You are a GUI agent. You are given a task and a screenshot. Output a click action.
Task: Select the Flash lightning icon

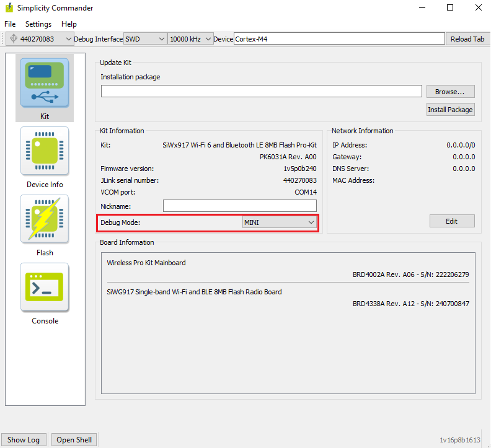point(45,219)
